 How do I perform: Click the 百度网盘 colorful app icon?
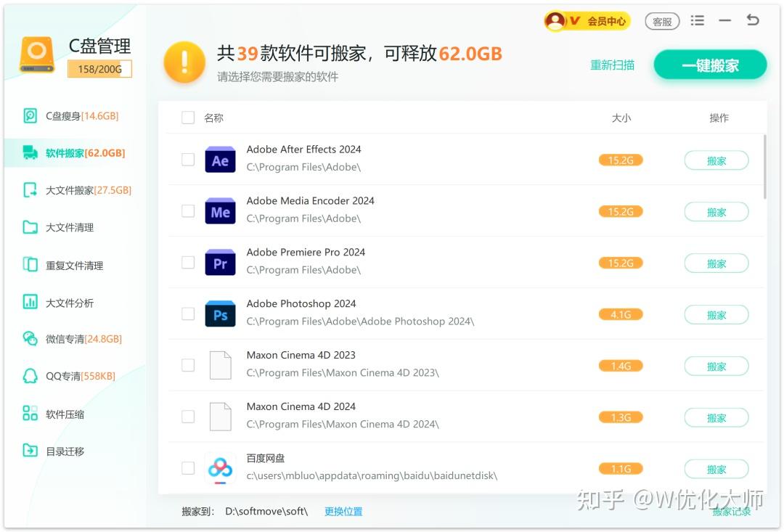coord(220,468)
